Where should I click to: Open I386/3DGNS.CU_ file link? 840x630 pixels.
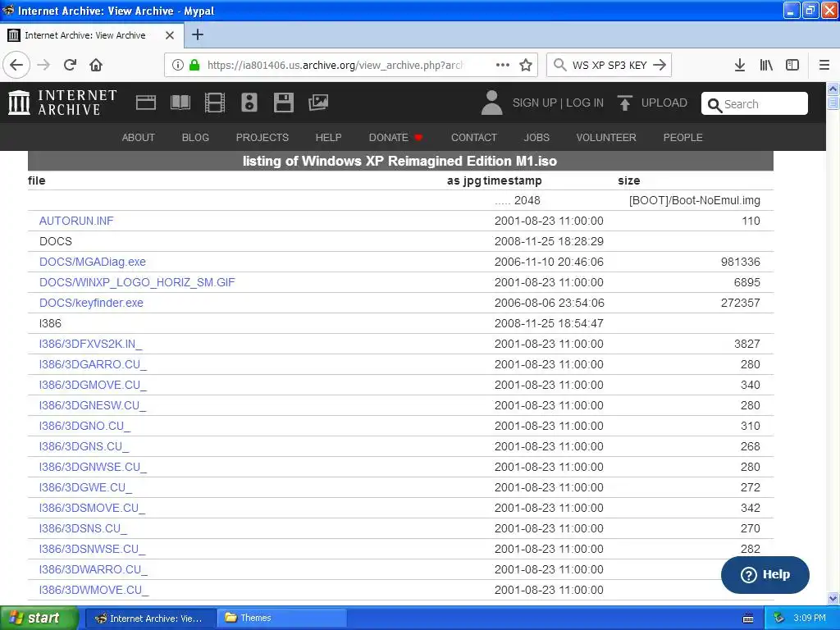point(84,446)
